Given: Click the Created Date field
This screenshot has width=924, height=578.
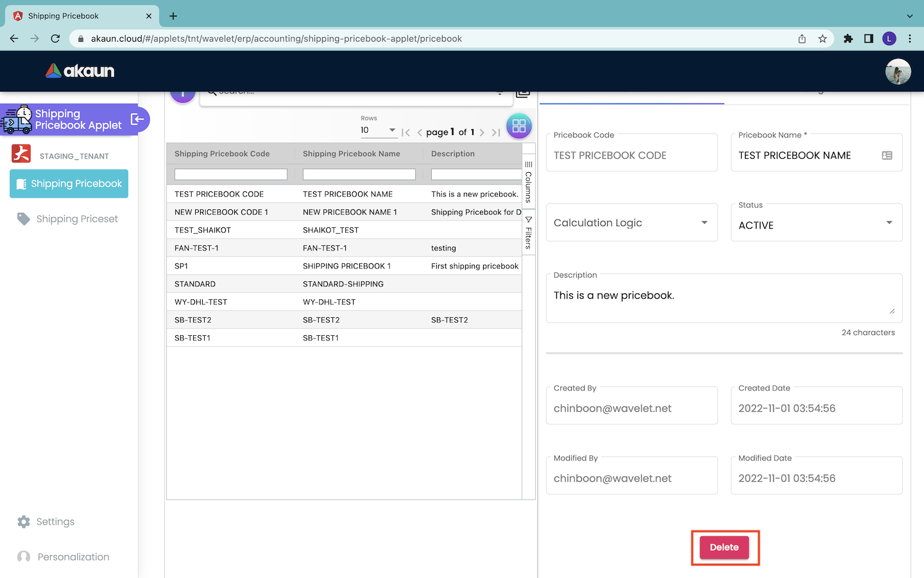Looking at the screenshot, I should pos(817,405).
